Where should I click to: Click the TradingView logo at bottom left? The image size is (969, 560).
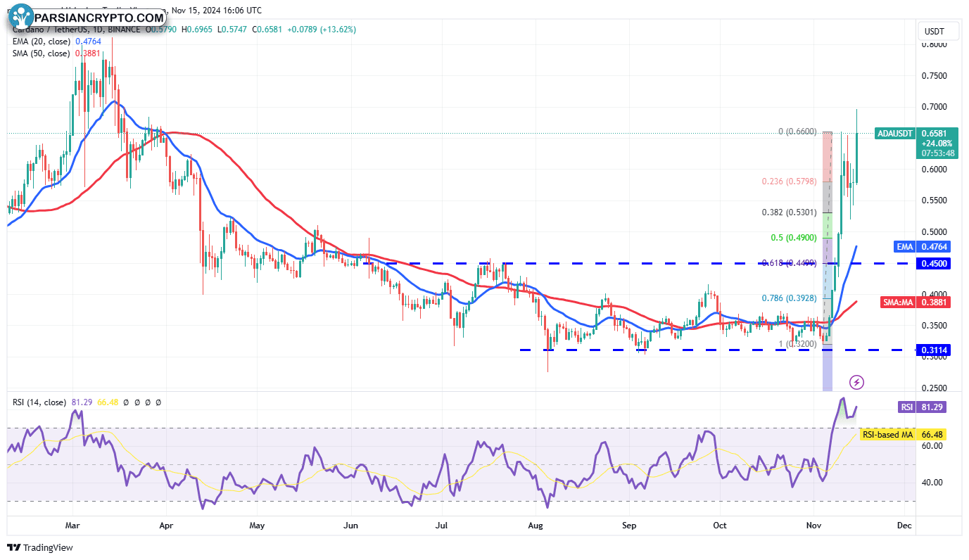[40, 547]
